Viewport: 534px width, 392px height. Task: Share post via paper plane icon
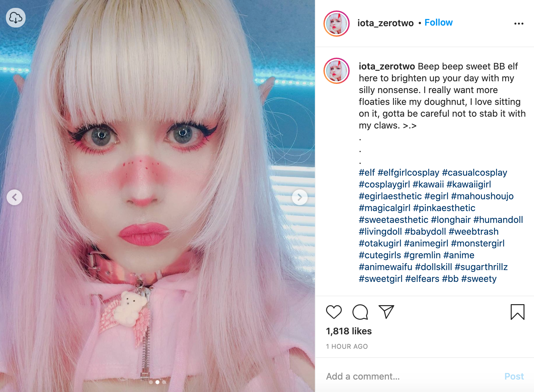pos(386,312)
